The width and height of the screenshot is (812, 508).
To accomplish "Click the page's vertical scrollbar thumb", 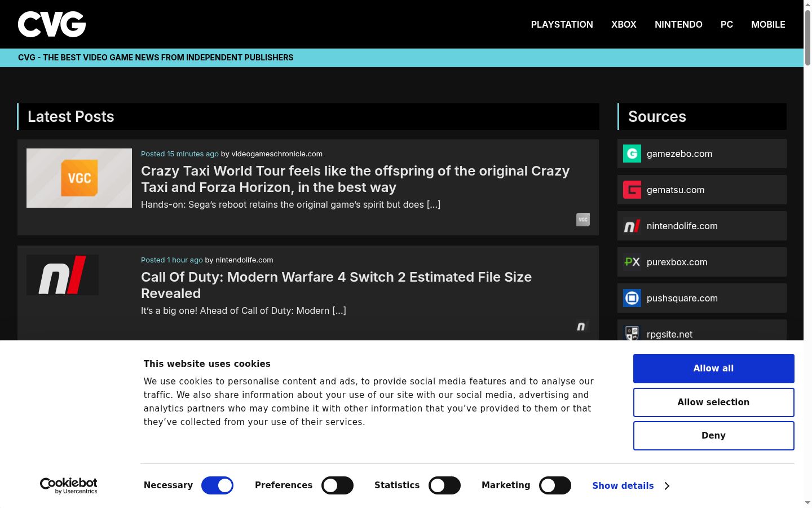I will (807, 37).
